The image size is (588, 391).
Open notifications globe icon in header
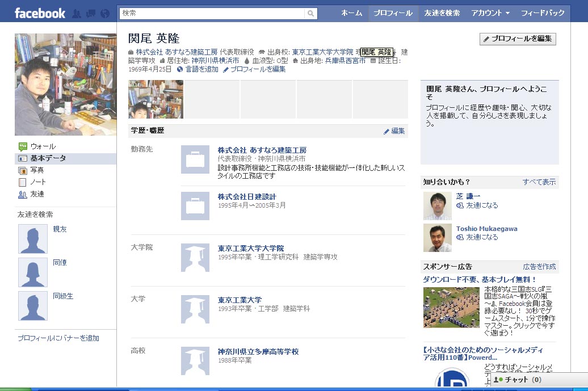point(106,14)
